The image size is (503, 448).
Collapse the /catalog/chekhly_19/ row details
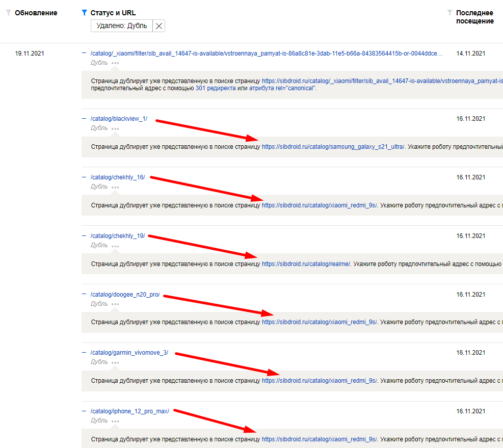[84, 236]
